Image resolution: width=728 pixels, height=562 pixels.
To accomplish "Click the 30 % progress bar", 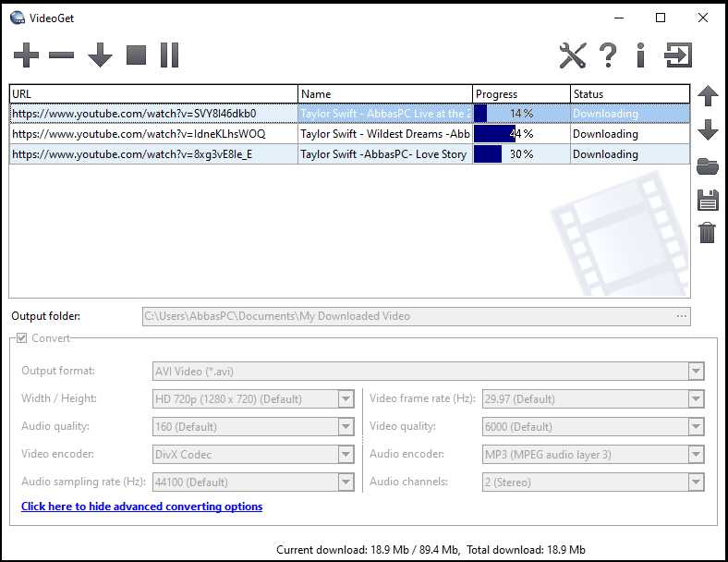I will click(x=521, y=154).
